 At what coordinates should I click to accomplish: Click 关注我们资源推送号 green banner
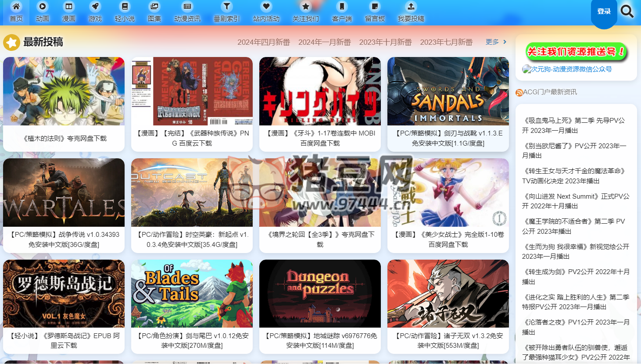click(576, 52)
